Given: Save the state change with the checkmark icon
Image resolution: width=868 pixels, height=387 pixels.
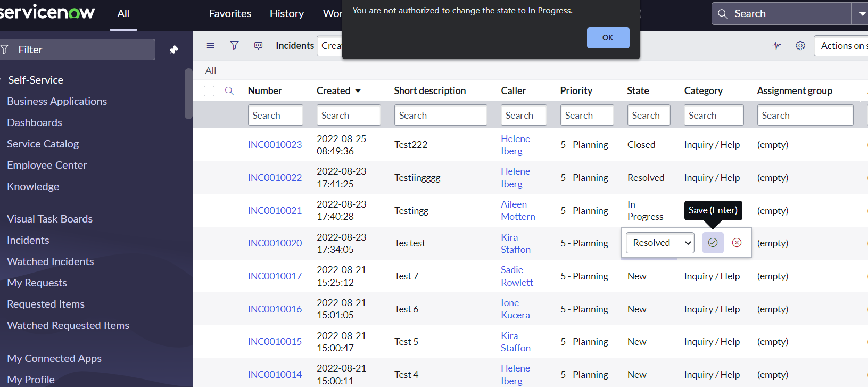Looking at the screenshot, I should (713, 243).
